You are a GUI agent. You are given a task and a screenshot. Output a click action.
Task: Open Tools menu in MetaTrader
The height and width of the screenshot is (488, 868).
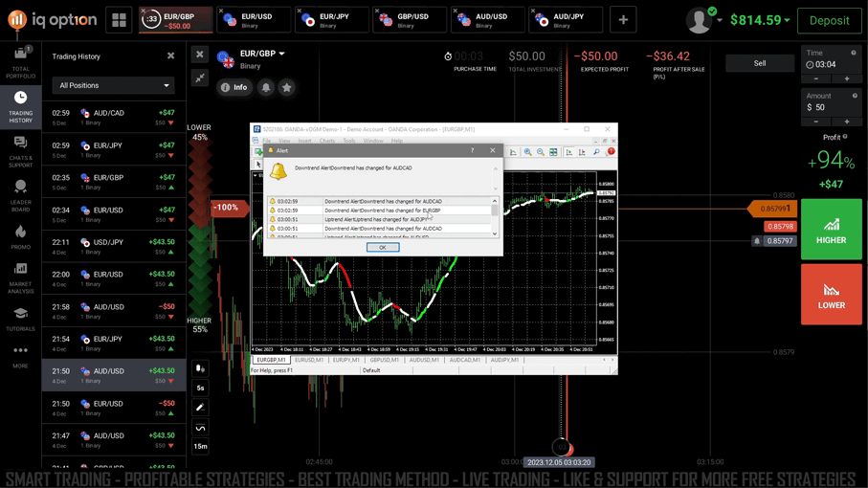pyautogui.click(x=348, y=141)
